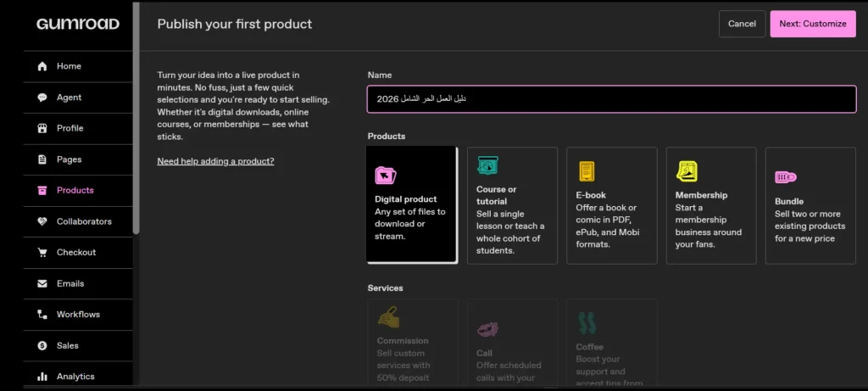Image resolution: width=868 pixels, height=391 pixels.
Task: Open the Analytics section
Action: pyautogui.click(x=78, y=374)
